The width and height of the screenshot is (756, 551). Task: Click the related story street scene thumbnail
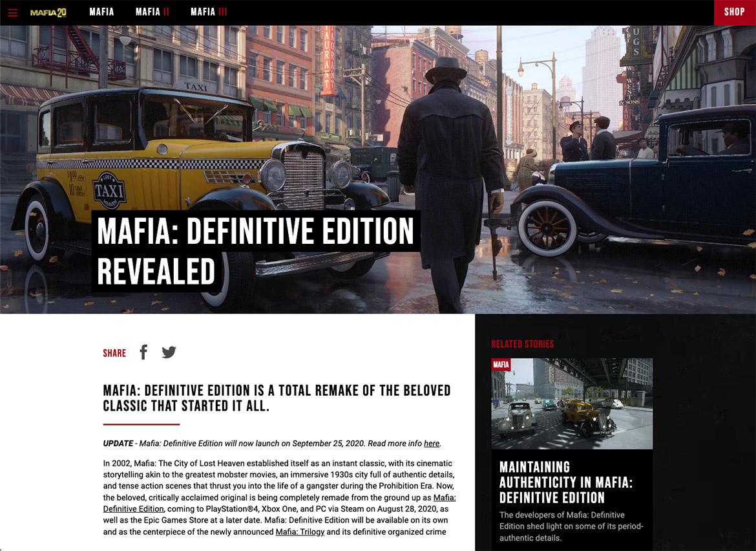572,404
